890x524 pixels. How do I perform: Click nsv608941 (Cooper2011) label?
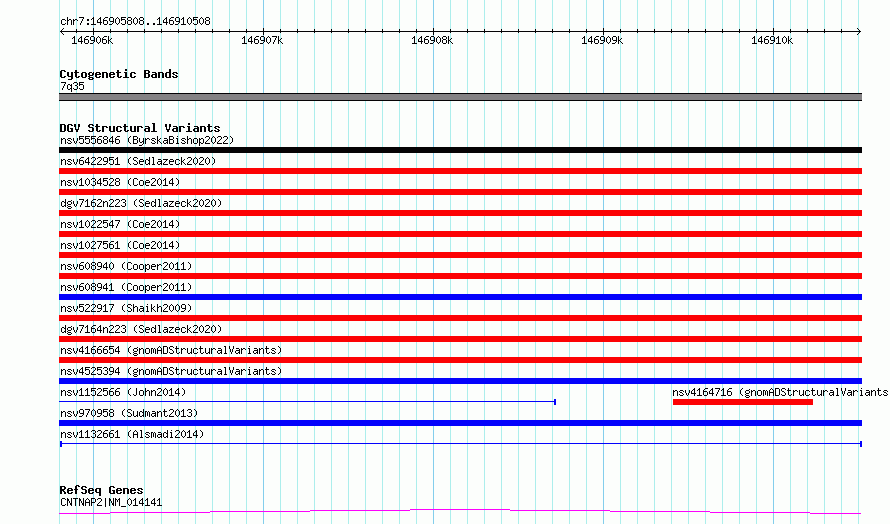pos(126,287)
